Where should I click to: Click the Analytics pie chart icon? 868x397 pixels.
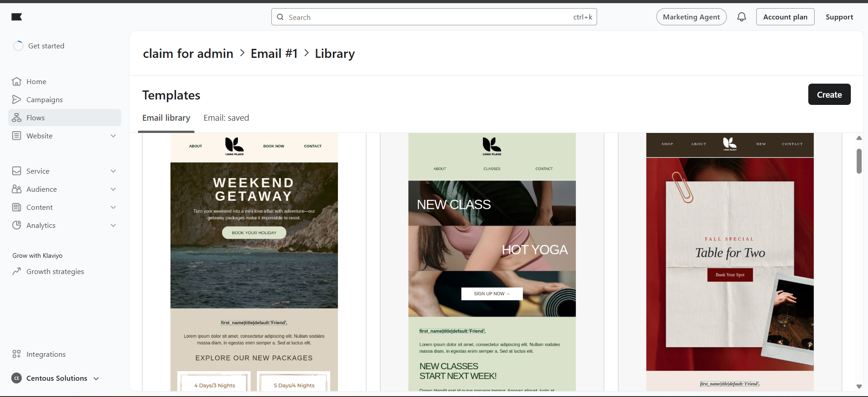click(x=17, y=225)
